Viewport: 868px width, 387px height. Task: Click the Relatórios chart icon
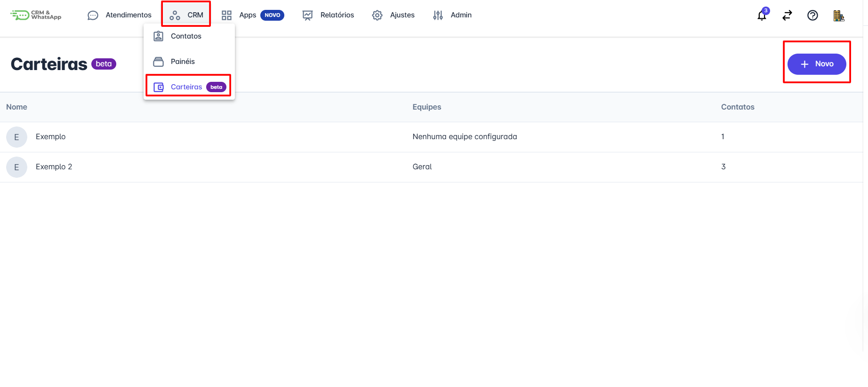point(307,16)
